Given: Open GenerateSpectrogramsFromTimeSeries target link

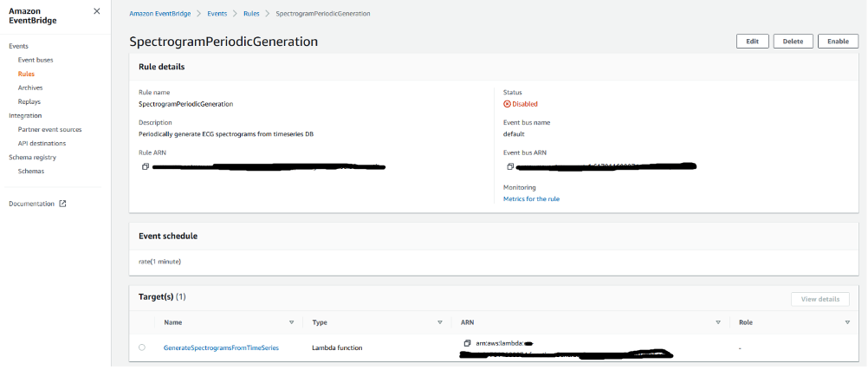Looking at the screenshot, I should (x=221, y=347).
